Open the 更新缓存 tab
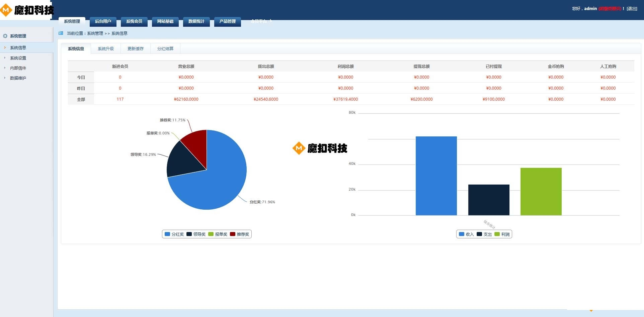 pos(136,49)
